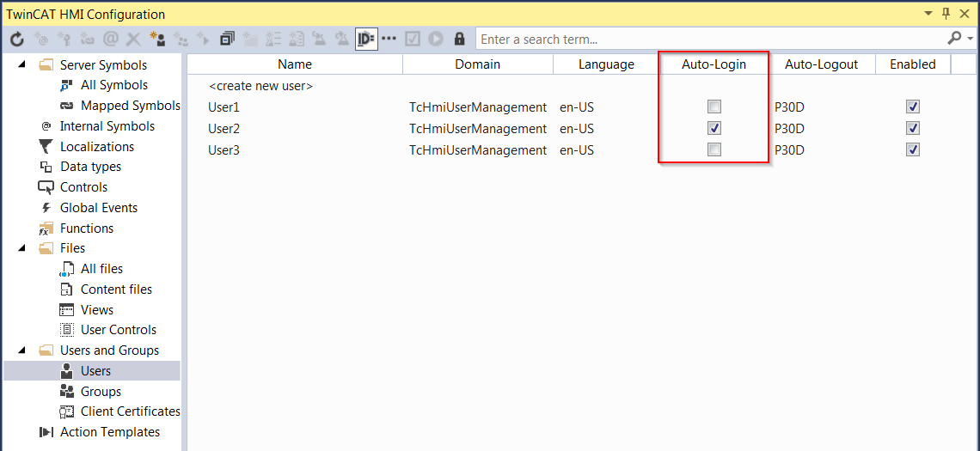The height and width of the screenshot is (451, 980).
Task: Click the padlock icon in the toolbar
Action: tap(459, 40)
